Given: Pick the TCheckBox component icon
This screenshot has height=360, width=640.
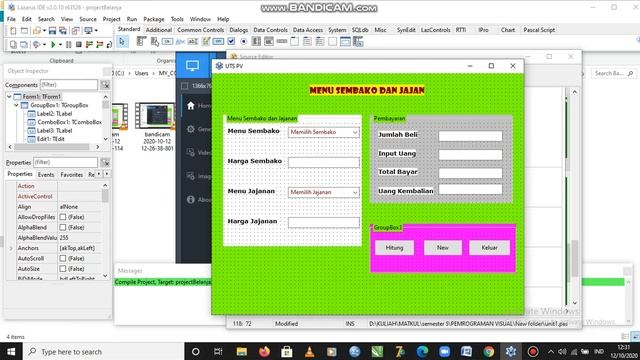Looking at the screenshot, I should point(231,41).
